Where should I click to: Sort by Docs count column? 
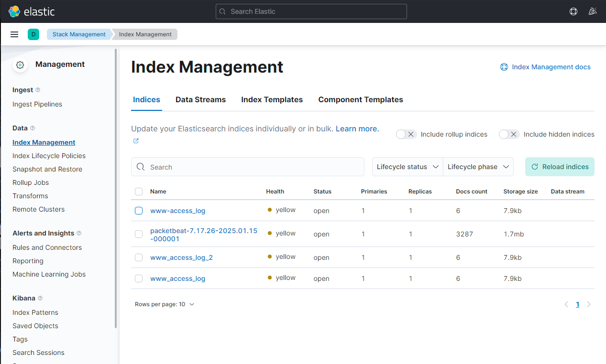tap(472, 192)
